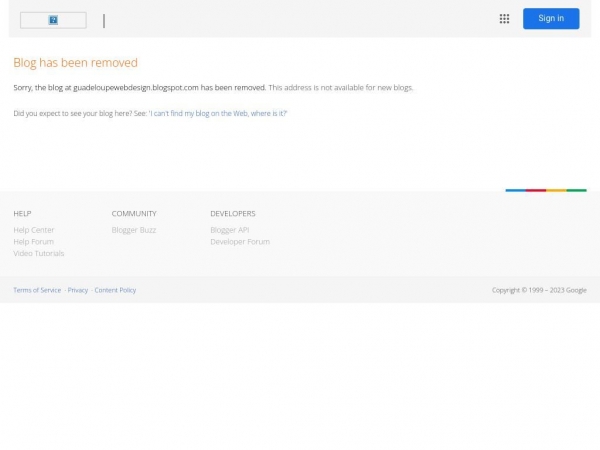
Task: Go to the Help Center
Action: pos(34,230)
